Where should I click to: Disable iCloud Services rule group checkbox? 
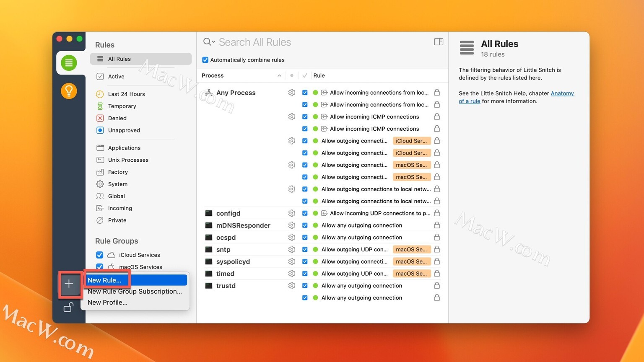[x=100, y=255]
